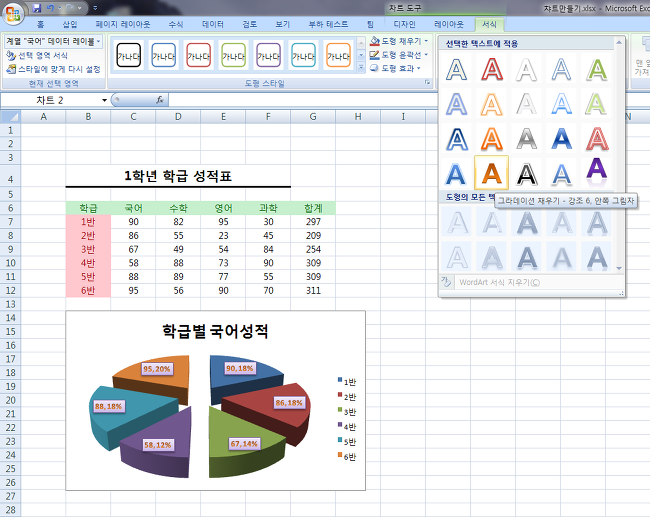Apply red outline shape style thumbnail
Image resolution: width=650 pixels, height=517 pixels.
pos(199,56)
